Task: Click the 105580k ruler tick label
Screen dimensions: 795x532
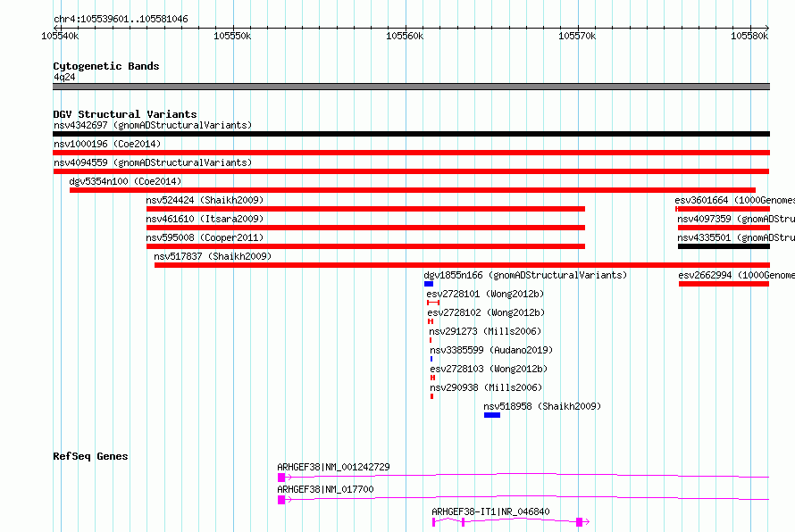Action: [x=749, y=36]
